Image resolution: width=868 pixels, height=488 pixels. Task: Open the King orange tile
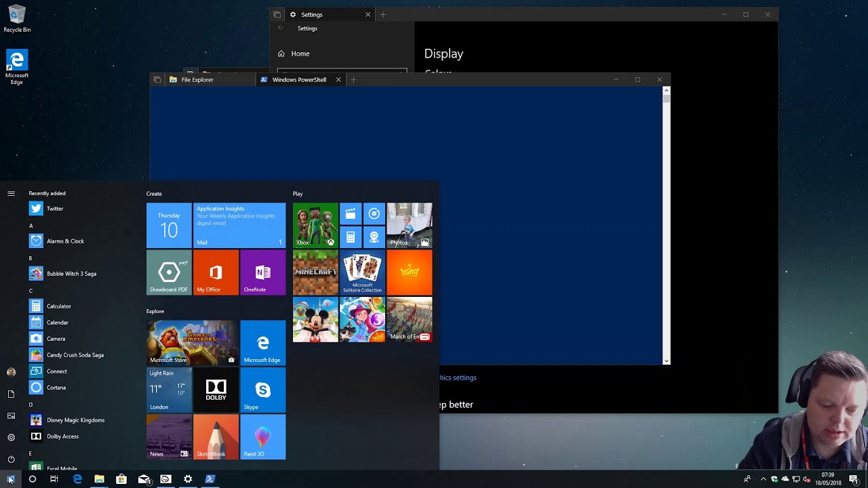(x=410, y=272)
